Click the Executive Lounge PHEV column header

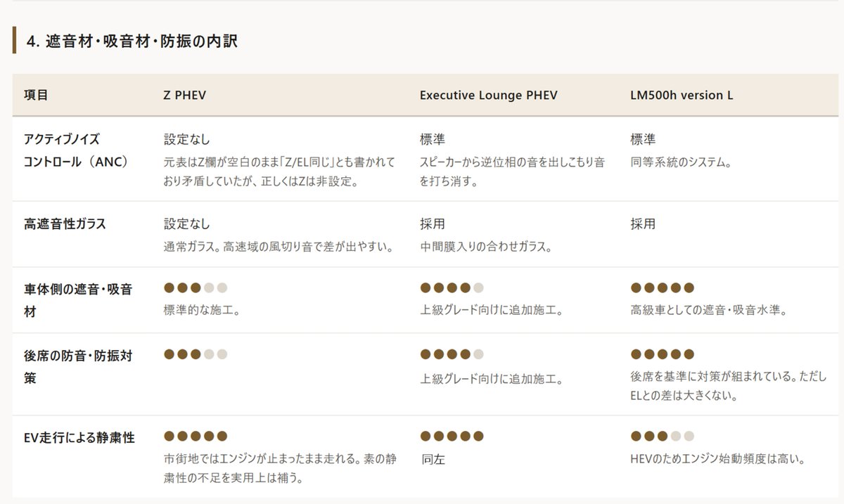pyautogui.click(x=489, y=95)
